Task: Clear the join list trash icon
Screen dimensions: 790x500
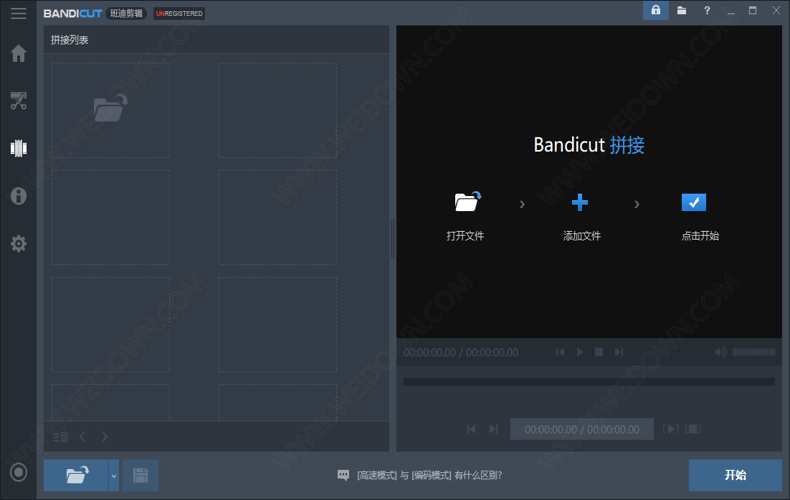Action: click(x=60, y=436)
